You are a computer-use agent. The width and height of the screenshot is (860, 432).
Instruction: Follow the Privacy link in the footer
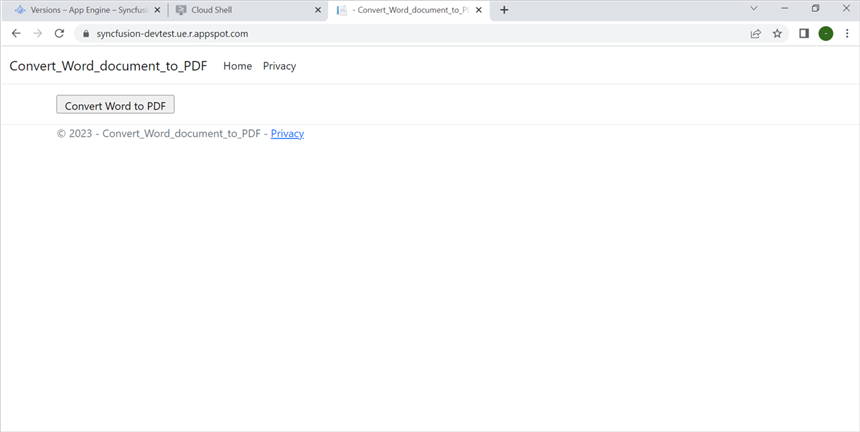point(287,134)
